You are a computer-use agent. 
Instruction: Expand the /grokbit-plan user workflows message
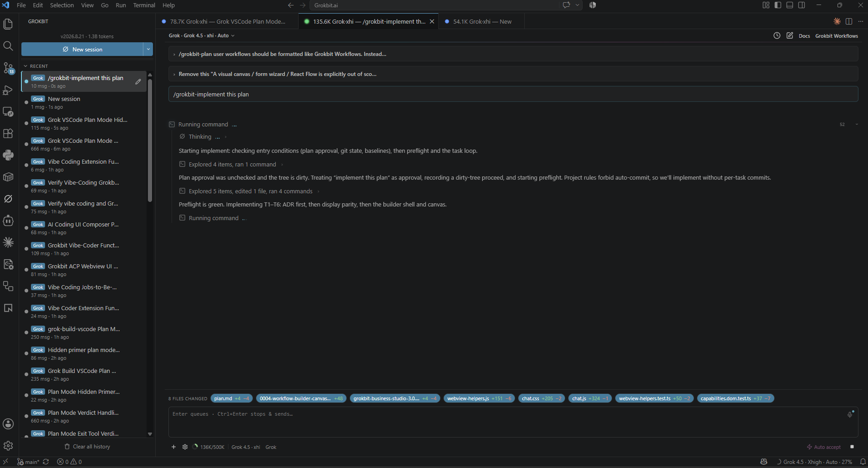[x=513, y=54]
